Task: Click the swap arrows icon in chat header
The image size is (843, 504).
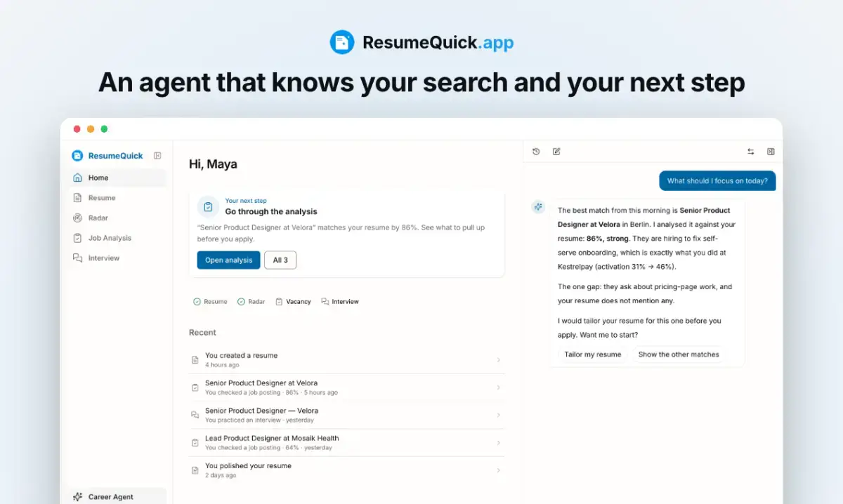Action: 750,152
